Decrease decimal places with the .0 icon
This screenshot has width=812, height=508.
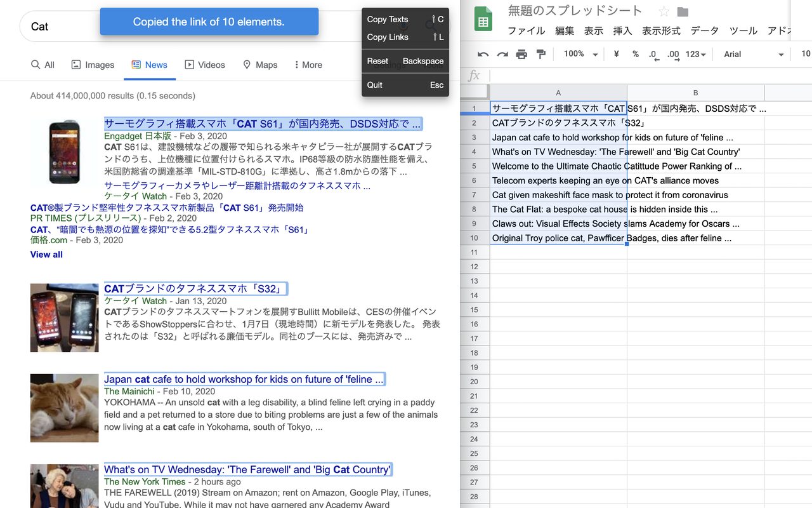(x=653, y=55)
